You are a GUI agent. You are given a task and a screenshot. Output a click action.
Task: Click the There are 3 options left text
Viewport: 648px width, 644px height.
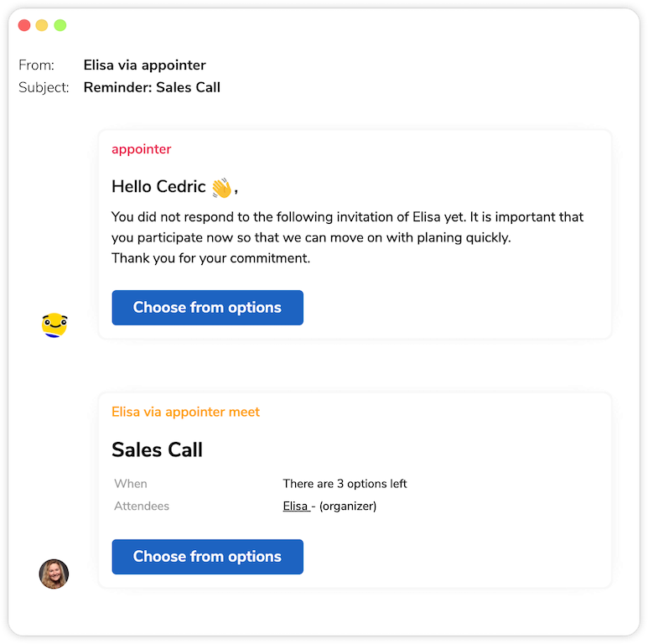345,484
